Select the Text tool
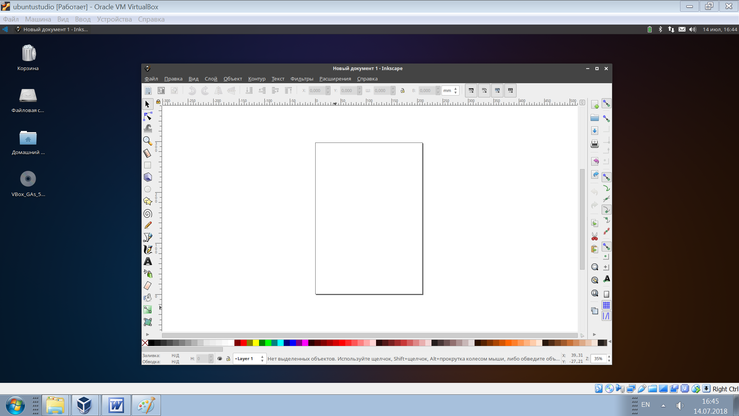 point(148,261)
